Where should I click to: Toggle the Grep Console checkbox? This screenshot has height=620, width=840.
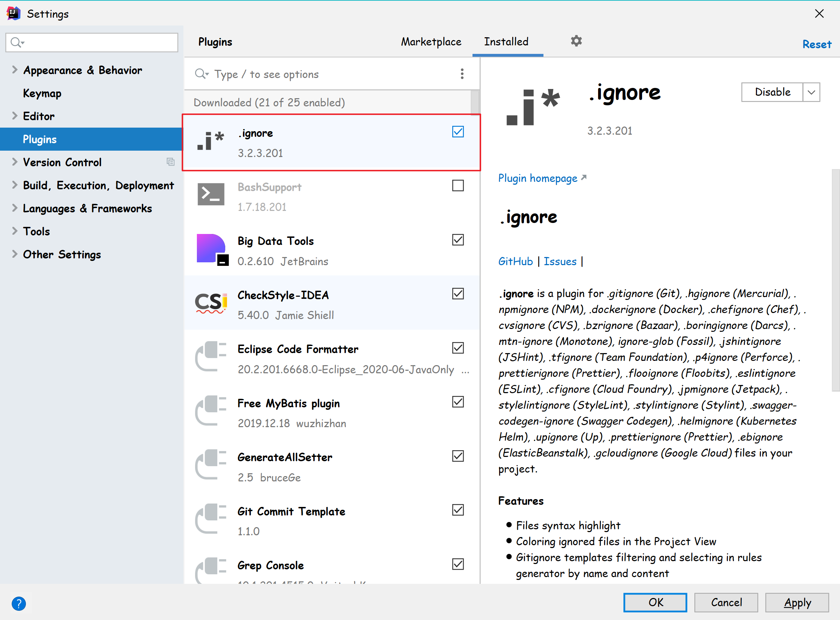tap(458, 564)
